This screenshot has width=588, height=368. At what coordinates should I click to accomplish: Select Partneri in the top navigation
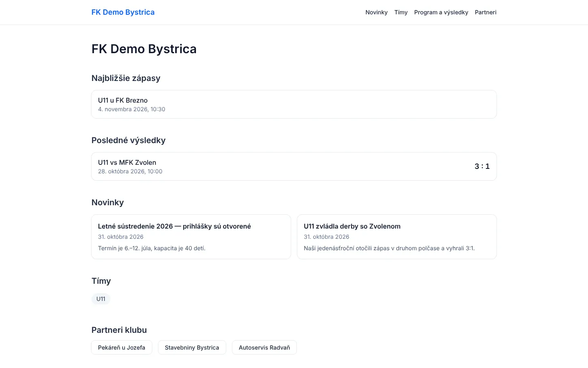point(486,12)
